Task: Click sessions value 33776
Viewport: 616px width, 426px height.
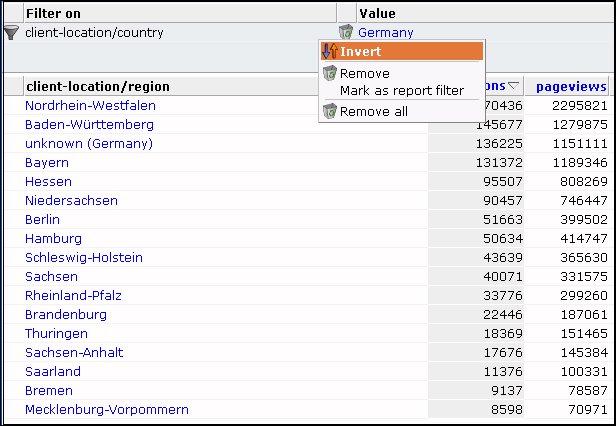Action: coord(503,295)
